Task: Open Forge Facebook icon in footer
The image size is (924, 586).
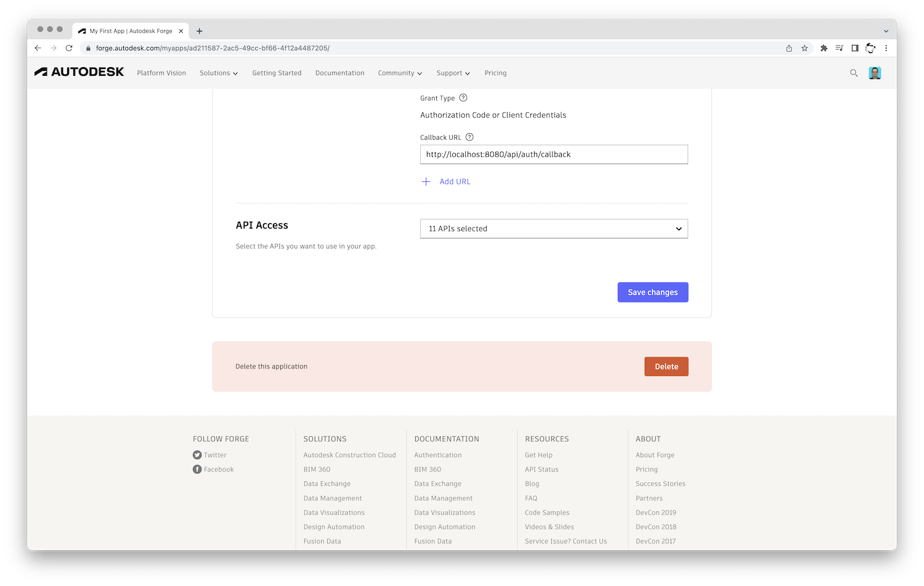Action: 197,469
